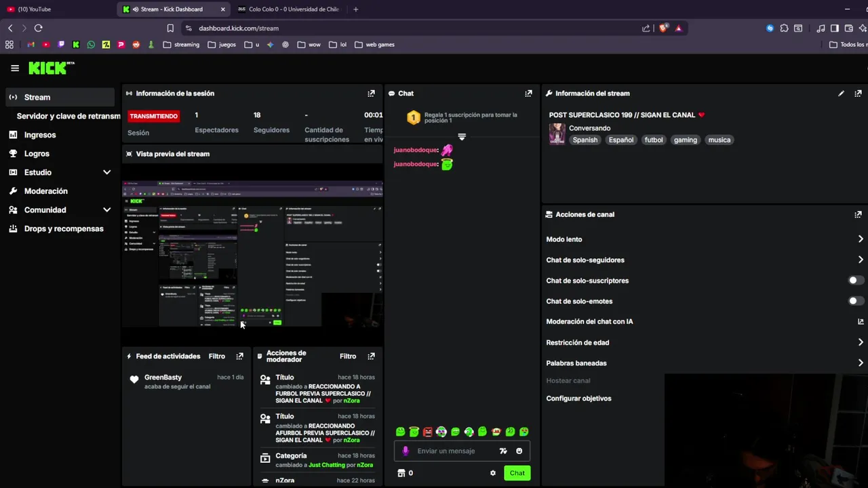Edit stream info with the pencil icon
Image resolution: width=868 pixels, height=488 pixels.
841,94
